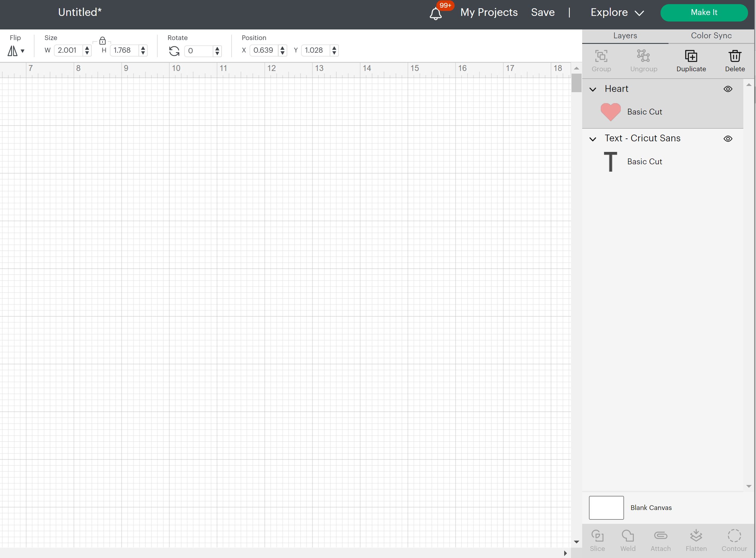Click the Width stepper arrows
This screenshot has height=558, width=756.
click(x=87, y=50)
